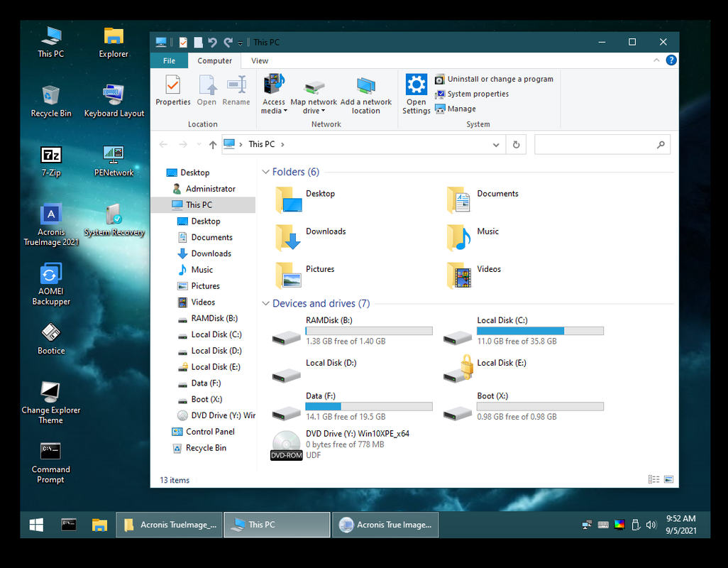Select RAMDisk (B:) drive tile
This screenshot has height=568, width=728.
[352, 331]
